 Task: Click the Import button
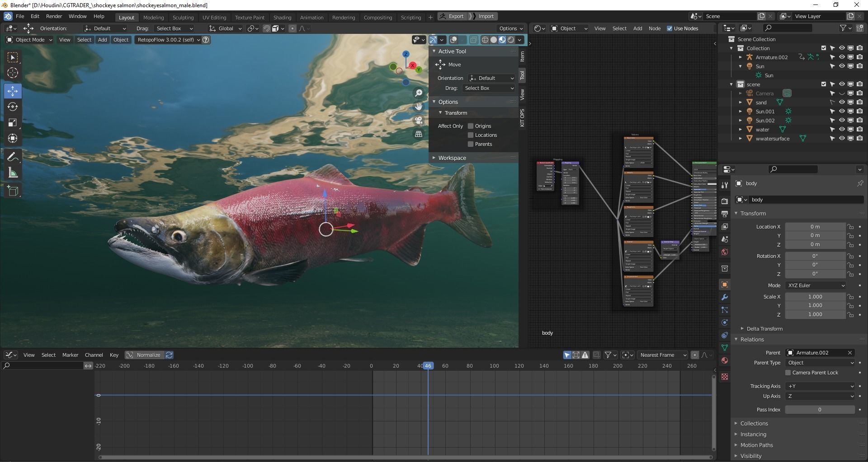(483, 16)
